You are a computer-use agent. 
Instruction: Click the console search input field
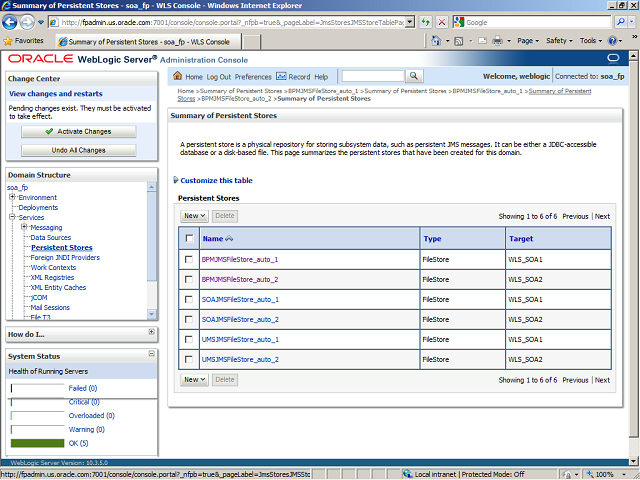pos(371,76)
